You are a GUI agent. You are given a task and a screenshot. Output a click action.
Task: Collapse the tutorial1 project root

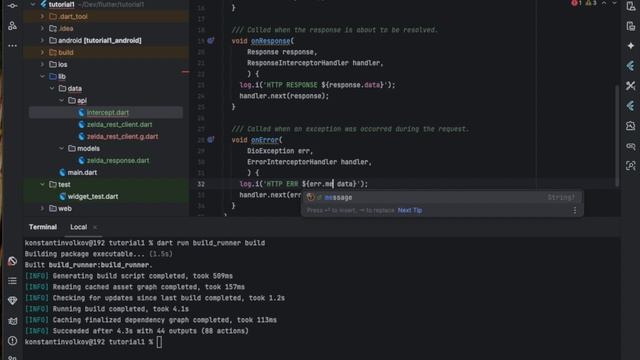point(33,4)
